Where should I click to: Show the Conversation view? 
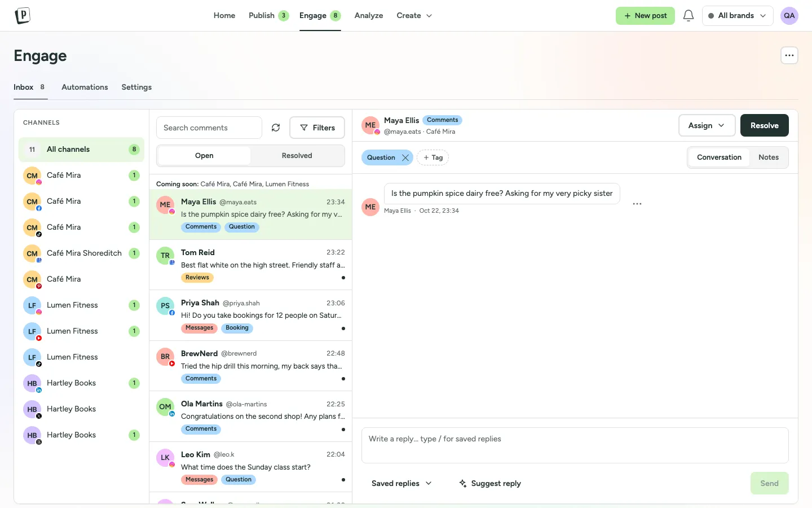[x=719, y=157]
